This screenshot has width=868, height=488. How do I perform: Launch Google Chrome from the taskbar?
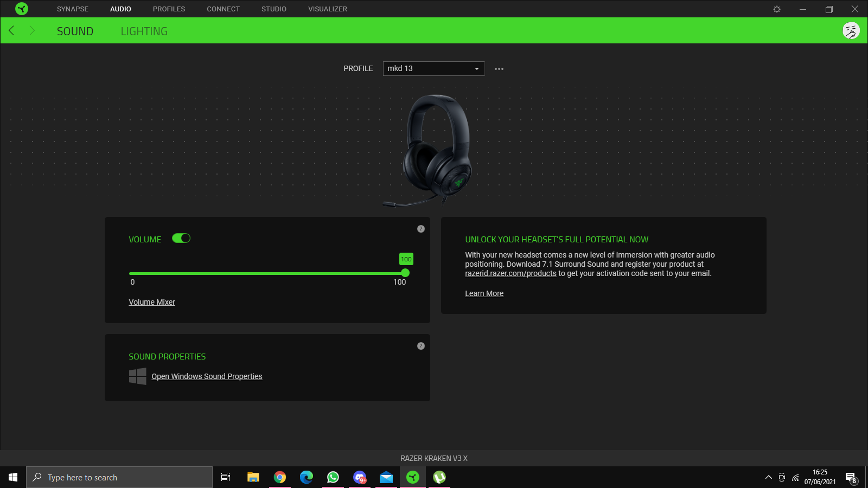pyautogui.click(x=280, y=477)
